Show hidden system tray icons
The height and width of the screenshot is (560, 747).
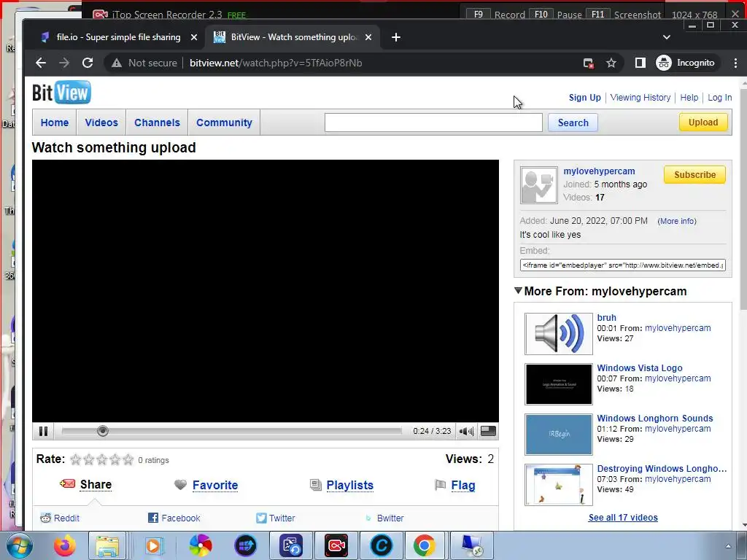727,545
